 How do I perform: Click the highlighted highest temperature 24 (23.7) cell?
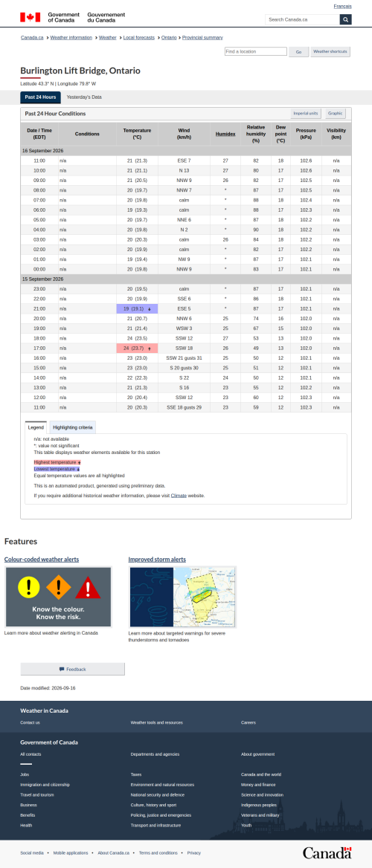(137, 349)
